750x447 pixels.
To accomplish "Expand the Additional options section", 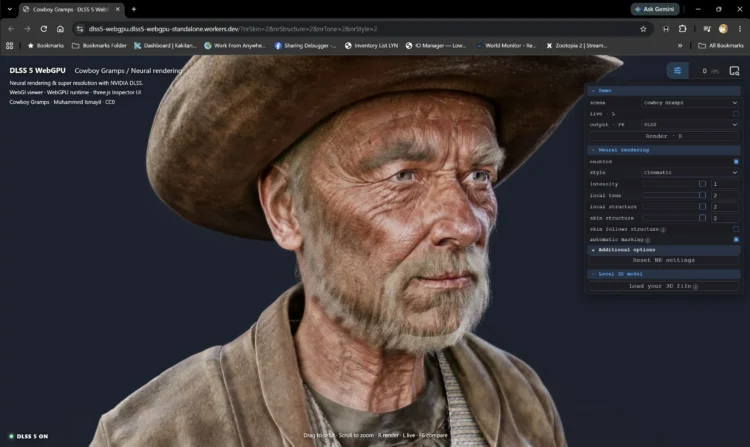I will 664,250.
